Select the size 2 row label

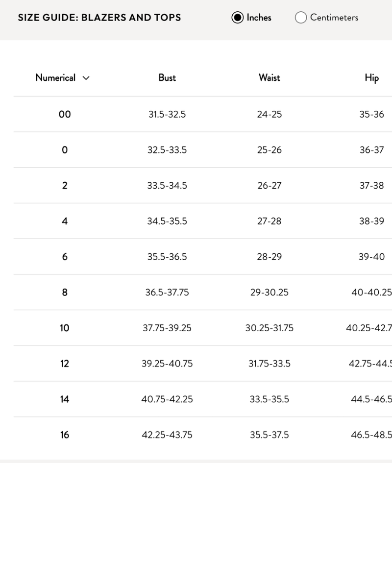pos(65,186)
